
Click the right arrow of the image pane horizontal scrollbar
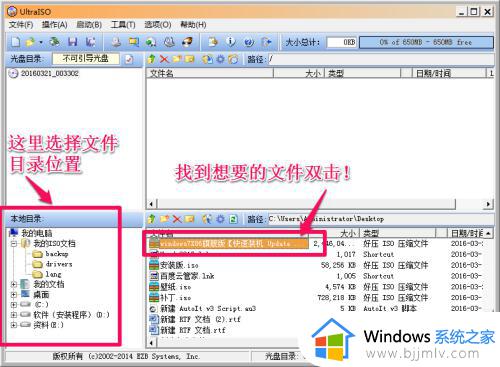488,204
